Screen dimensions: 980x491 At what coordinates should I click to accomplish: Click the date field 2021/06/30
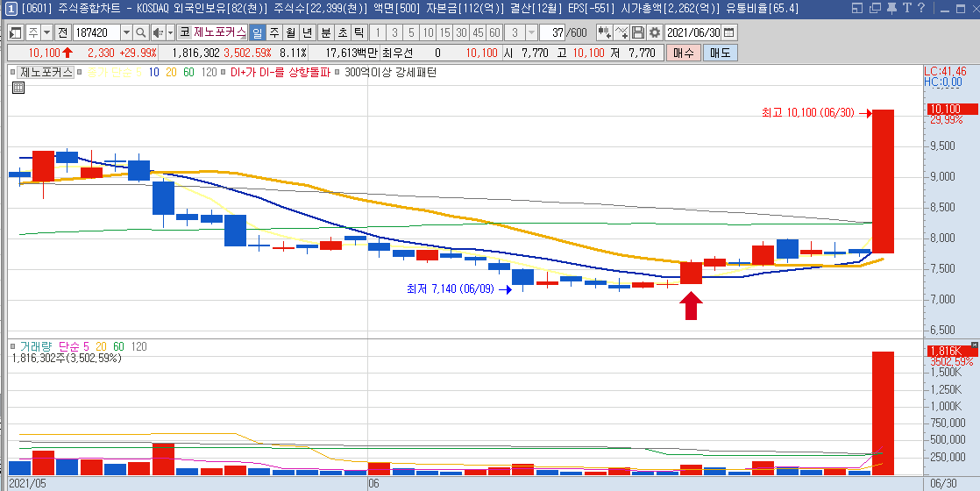(693, 32)
